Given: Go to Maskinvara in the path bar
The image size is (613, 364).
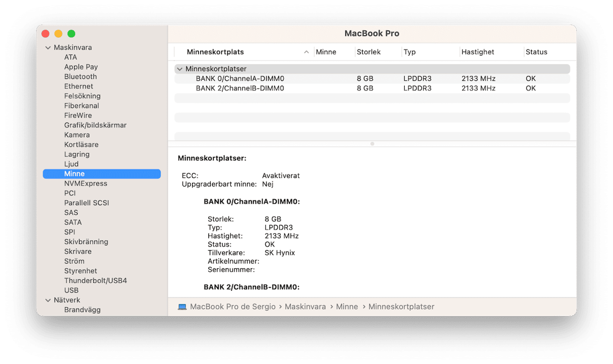Looking at the screenshot, I should [x=305, y=307].
